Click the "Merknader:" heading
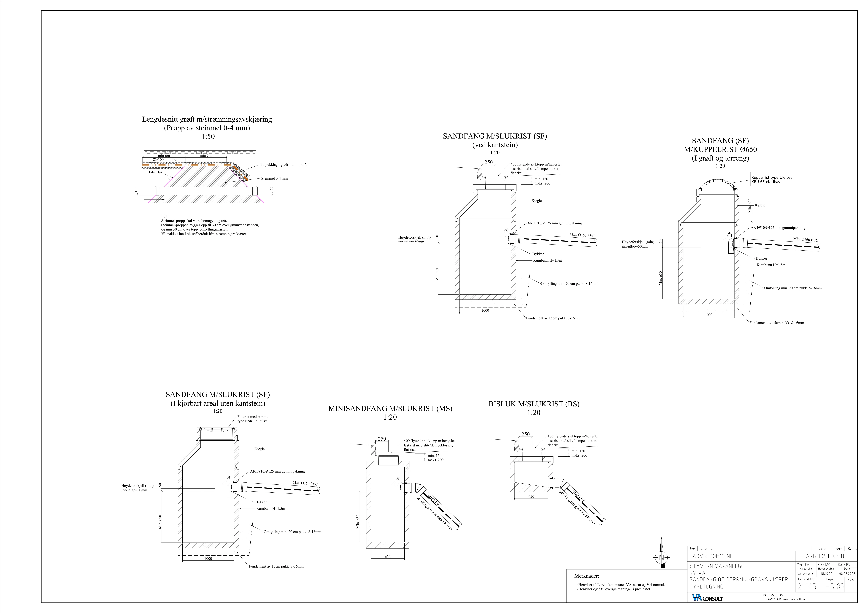Image resolution: width=868 pixels, height=613 pixels. click(x=587, y=576)
